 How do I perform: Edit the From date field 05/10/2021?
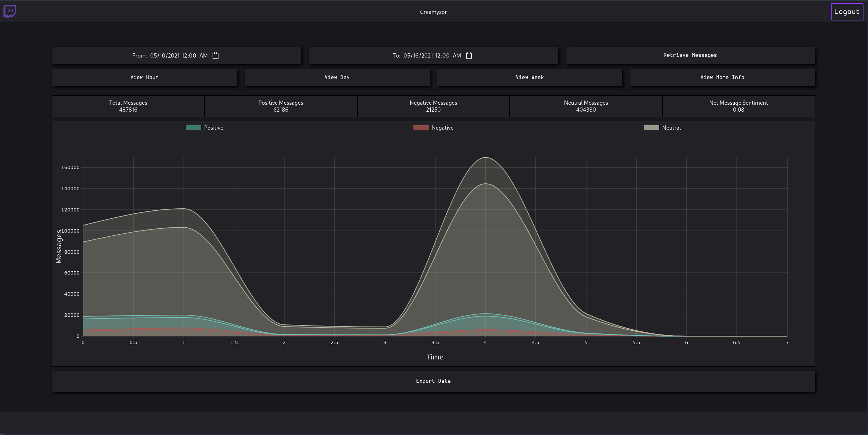coord(165,55)
